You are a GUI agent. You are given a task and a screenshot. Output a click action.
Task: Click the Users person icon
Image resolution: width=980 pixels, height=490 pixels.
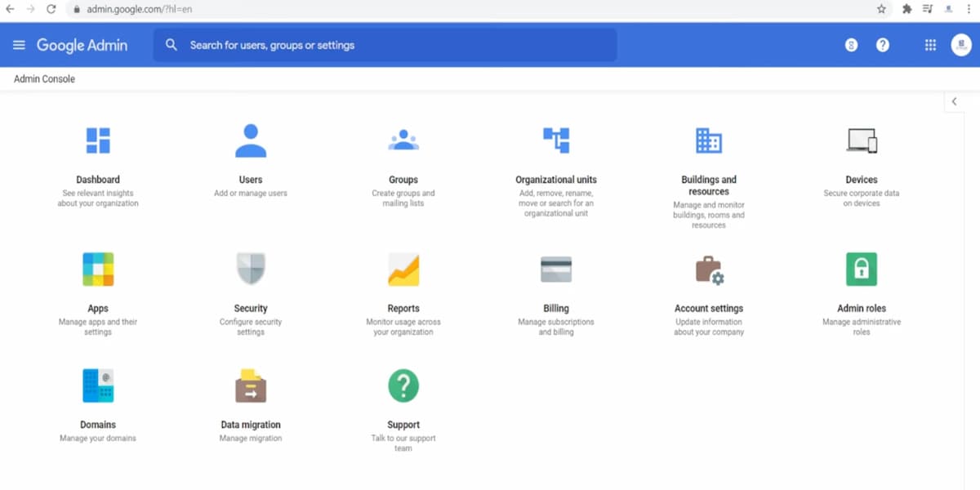pos(251,140)
